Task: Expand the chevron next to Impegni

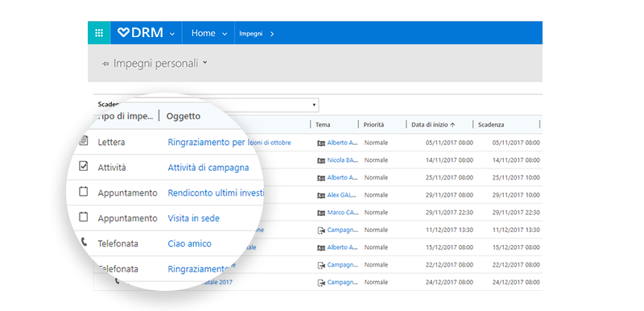Action: pos(272,34)
